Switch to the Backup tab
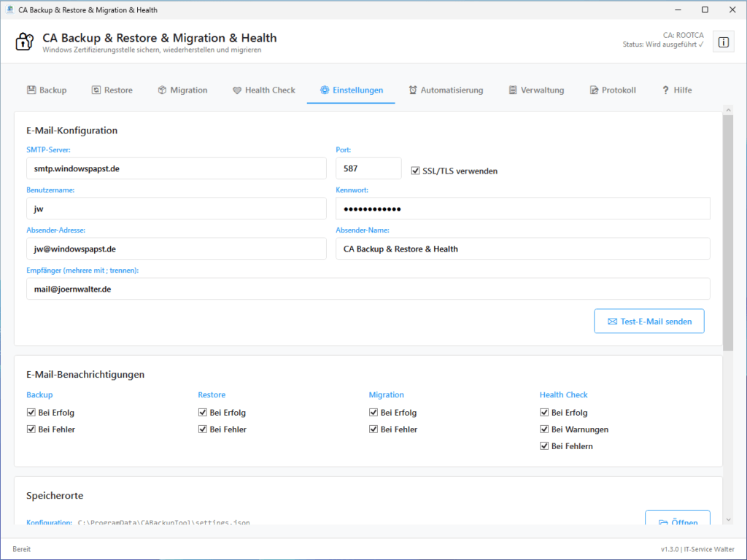Viewport: 747px width, 560px height. (47, 90)
